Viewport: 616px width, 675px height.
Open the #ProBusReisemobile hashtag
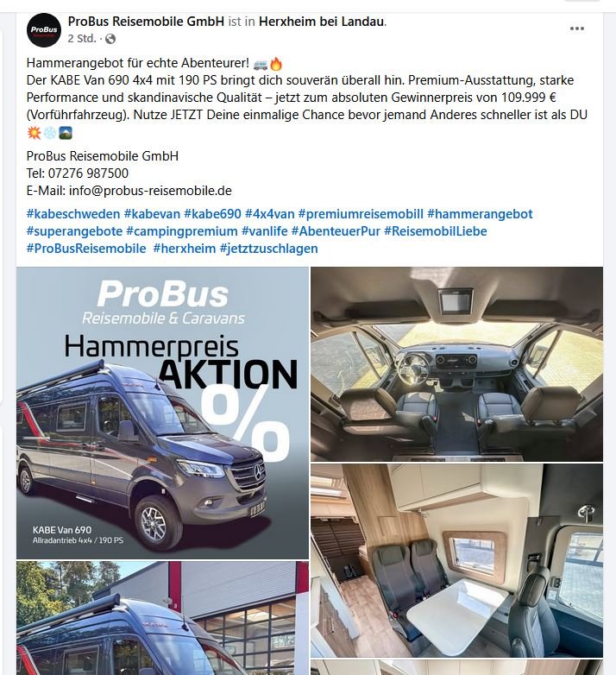coord(86,249)
